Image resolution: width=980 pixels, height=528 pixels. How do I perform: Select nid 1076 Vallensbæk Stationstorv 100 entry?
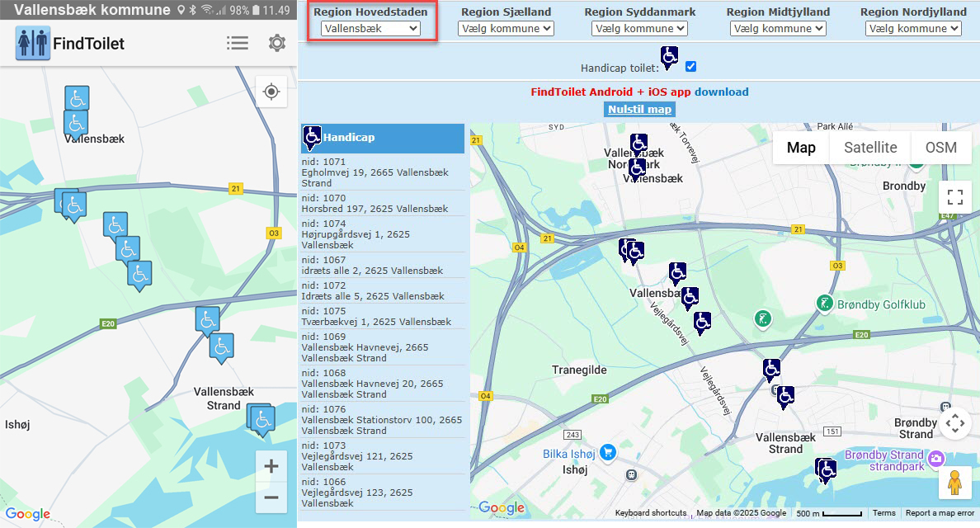point(383,420)
